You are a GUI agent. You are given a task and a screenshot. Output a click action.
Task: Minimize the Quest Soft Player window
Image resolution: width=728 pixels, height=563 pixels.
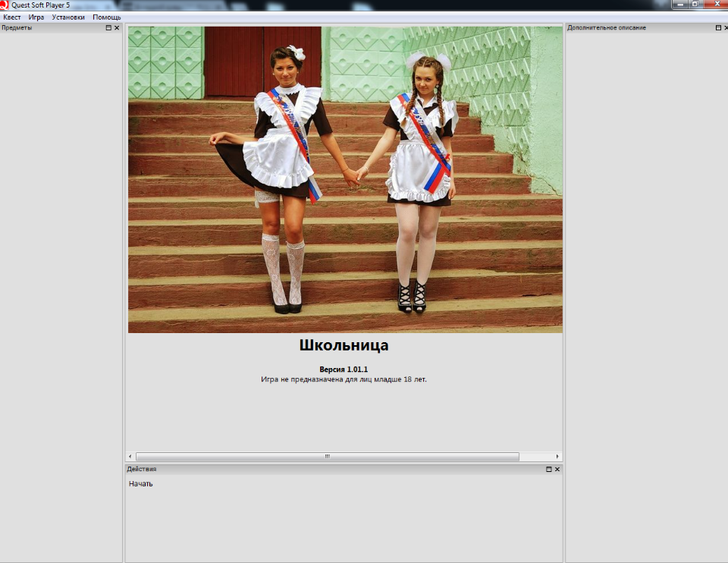[680, 5]
